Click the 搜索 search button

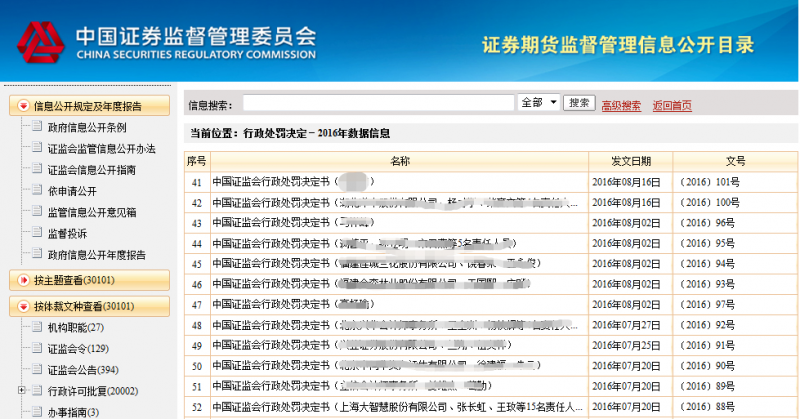(x=579, y=103)
